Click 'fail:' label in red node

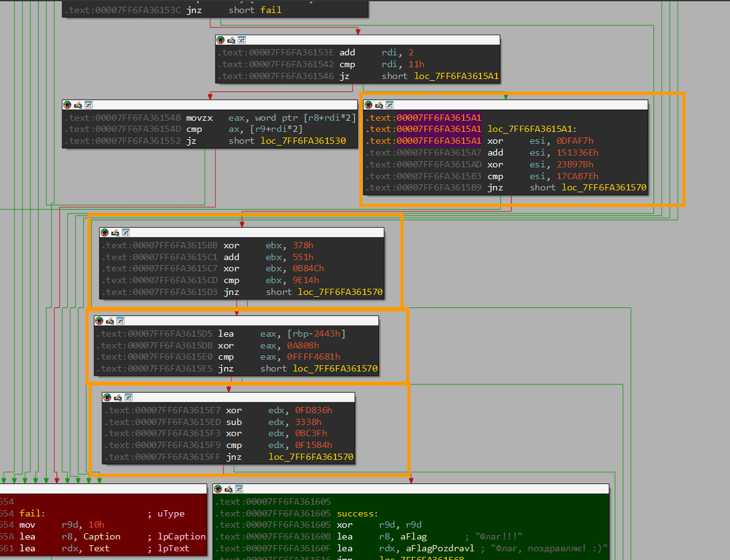point(31,513)
